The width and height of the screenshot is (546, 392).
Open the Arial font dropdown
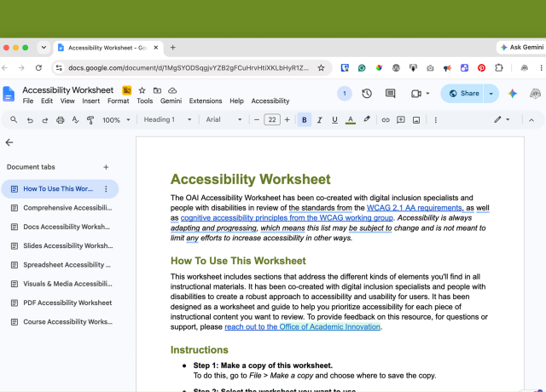(224, 119)
